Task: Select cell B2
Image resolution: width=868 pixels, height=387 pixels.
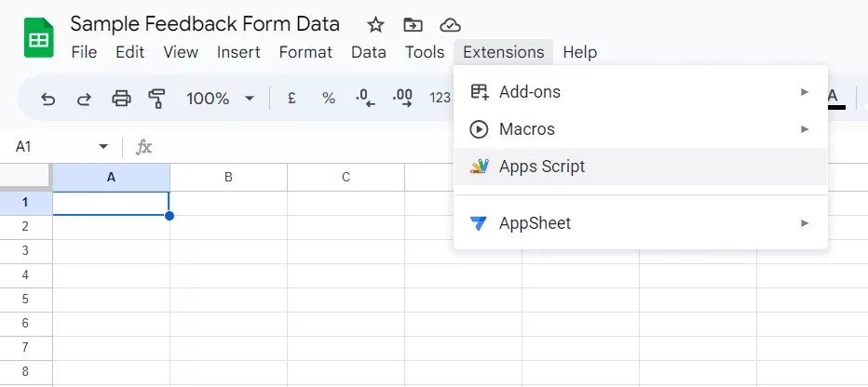Action: click(x=228, y=227)
